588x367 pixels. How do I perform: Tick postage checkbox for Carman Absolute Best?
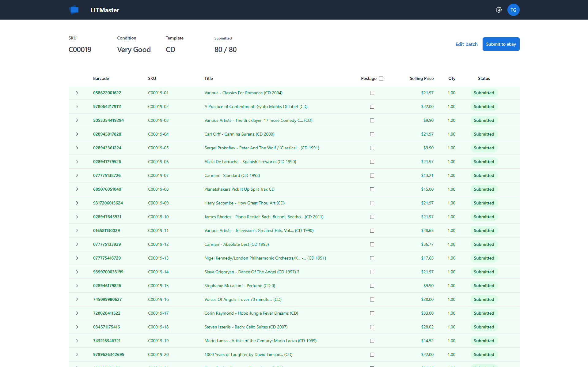tap(372, 244)
